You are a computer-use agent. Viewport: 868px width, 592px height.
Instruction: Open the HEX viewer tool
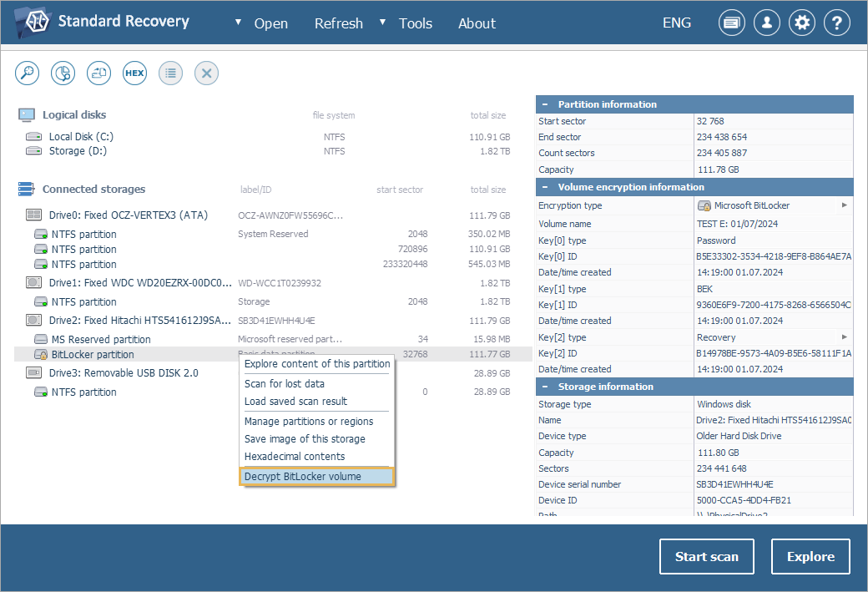tap(134, 73)
